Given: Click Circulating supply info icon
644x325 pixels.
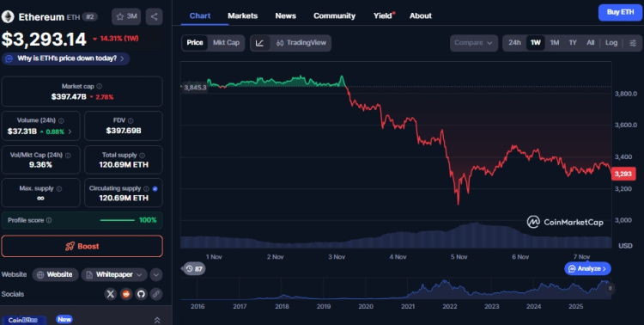Looking at the screenshot, I should pos(146,188).
